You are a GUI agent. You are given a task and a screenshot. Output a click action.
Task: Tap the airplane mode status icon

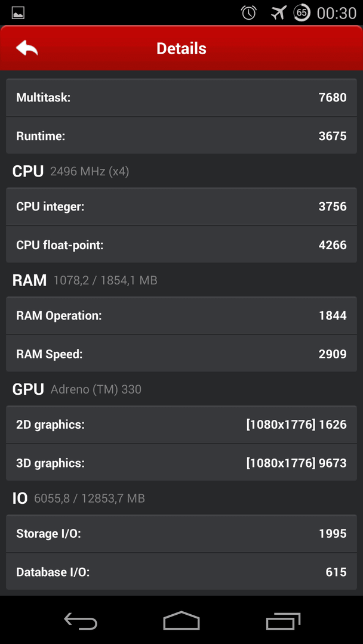point(278,13)
